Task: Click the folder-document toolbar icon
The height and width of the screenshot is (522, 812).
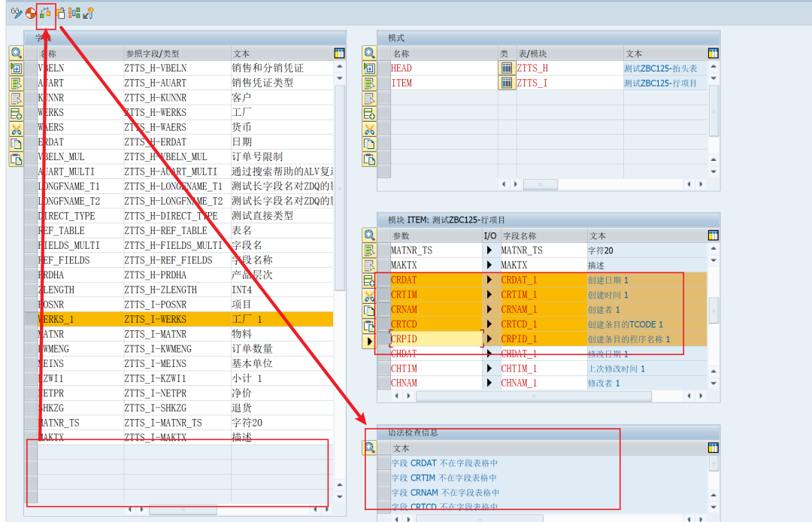Action: (61, 13)
